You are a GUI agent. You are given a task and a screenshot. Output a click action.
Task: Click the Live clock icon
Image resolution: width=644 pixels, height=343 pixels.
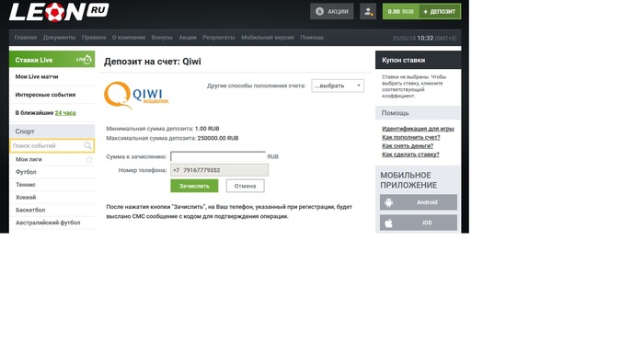pos(84,60)
